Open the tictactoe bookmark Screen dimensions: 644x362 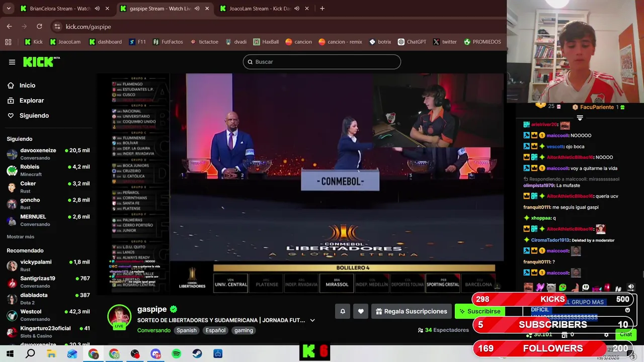click(x=204, y=42)
